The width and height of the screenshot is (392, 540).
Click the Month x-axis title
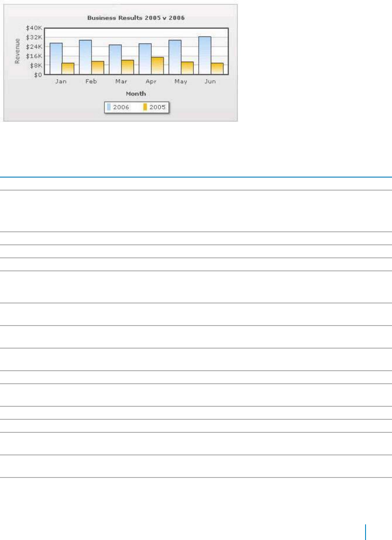[136, 93]
